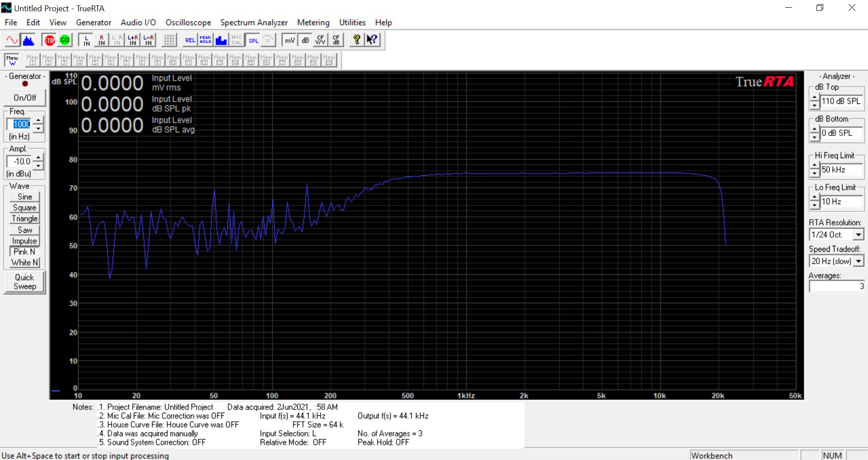Click the blue bar display style icon
The height and width of the screenshot is (460, 868).
[x=221, y=40]
